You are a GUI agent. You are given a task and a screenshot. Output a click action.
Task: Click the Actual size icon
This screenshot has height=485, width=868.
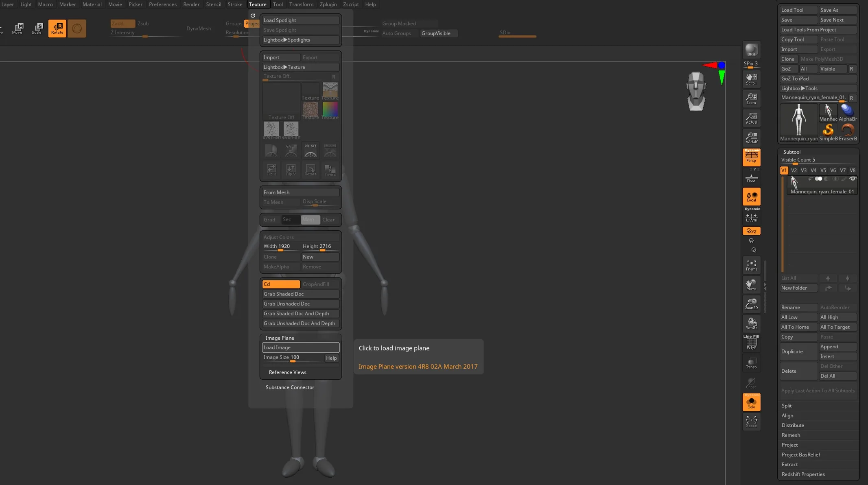pyautogui.click(x=751, y=118)
